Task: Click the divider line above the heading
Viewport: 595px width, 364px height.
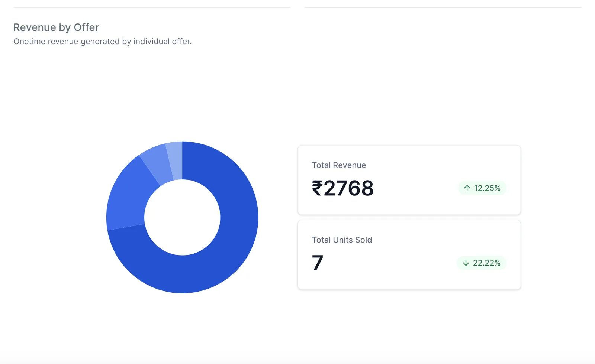Action: (x=152, y=7)
